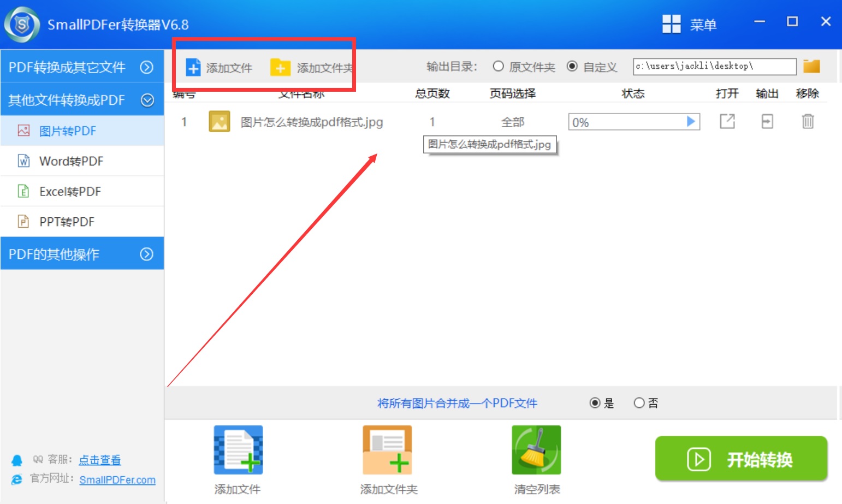
Task: Click the 0% progress bar
Action: pyautogui.click(x=633, y=122)
